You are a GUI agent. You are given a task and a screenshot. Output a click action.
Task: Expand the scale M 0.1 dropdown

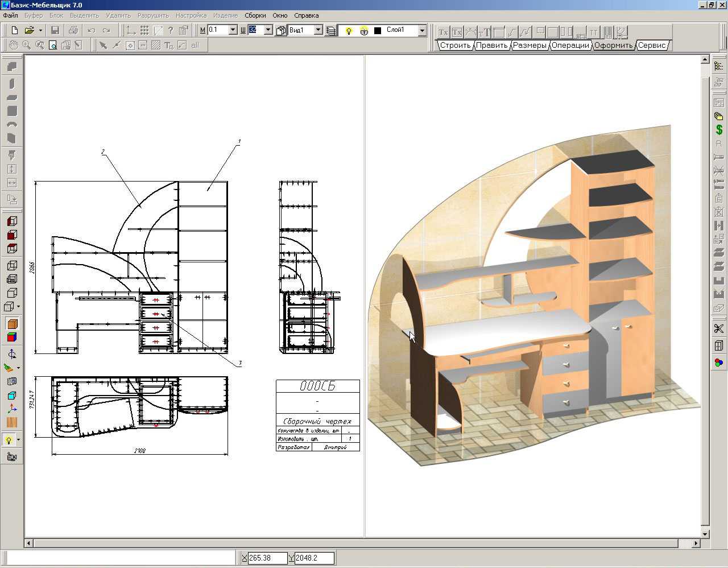click(x=233, y=30)
